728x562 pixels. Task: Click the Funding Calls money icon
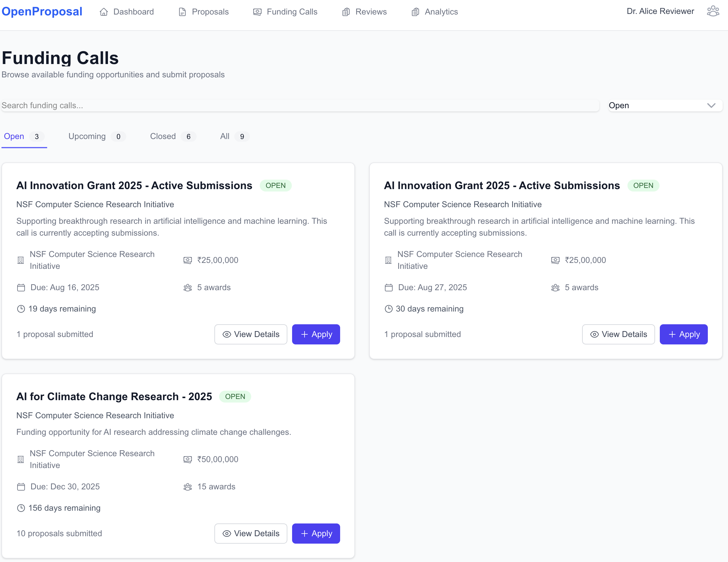(x=257, y=12)
